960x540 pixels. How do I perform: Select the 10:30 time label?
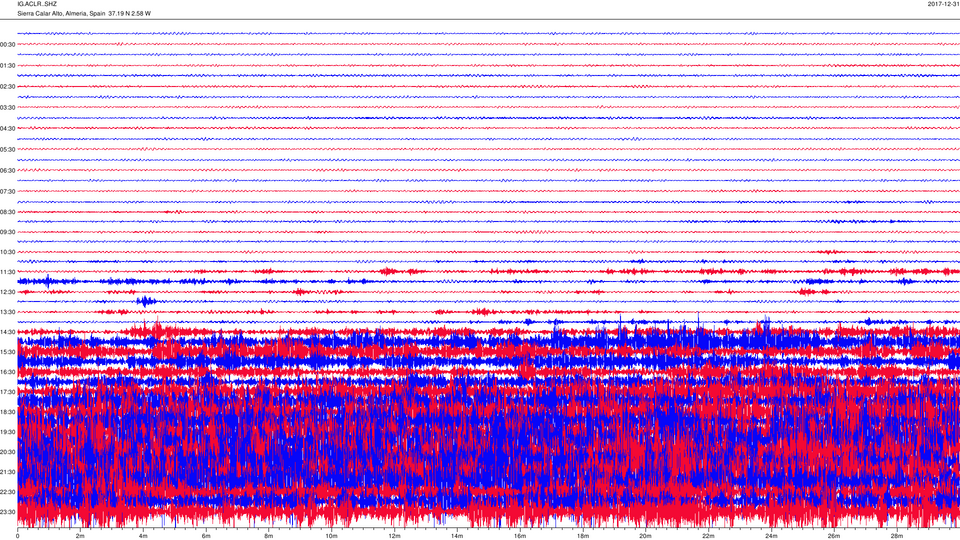[8, 252]
